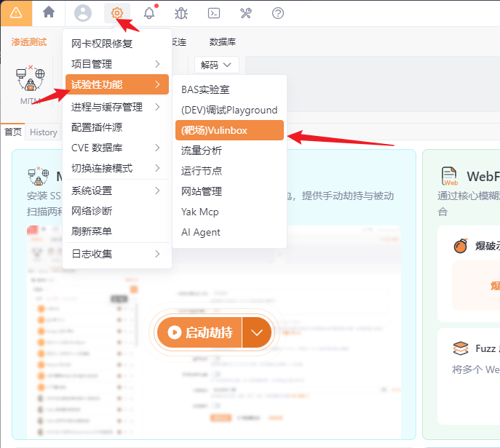Open the user profile avatar icon
This screenshot has height=448, width=500.
coord(83,13)
